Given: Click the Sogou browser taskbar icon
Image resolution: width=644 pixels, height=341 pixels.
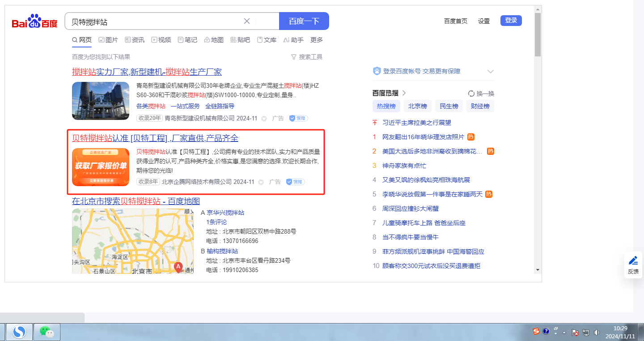Looking at the screenshot, I should coord(19,332).
